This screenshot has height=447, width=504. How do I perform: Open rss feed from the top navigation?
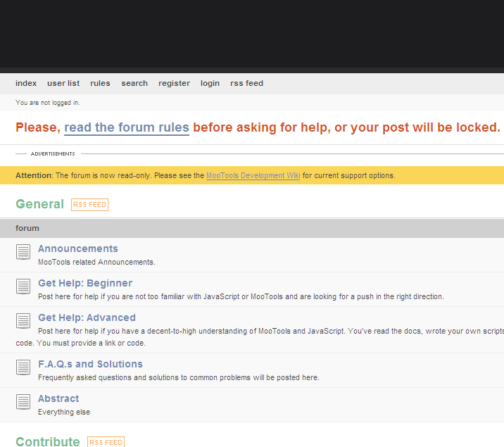click(x=246, y=83)
